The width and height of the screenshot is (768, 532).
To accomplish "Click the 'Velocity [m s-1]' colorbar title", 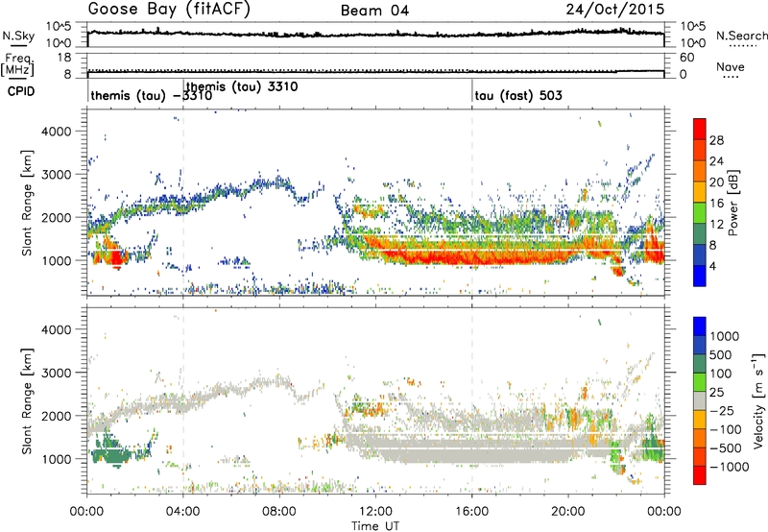I will tap(758, 400).
